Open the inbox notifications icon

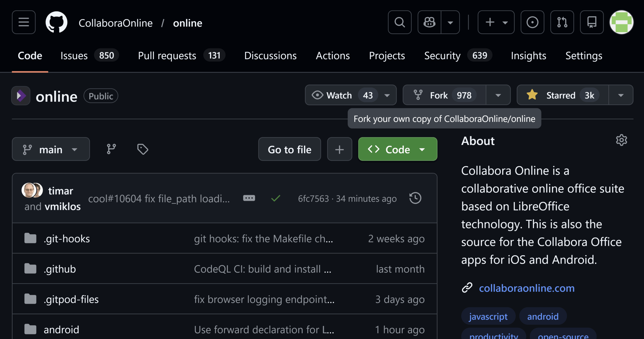[x=592, y=22]
